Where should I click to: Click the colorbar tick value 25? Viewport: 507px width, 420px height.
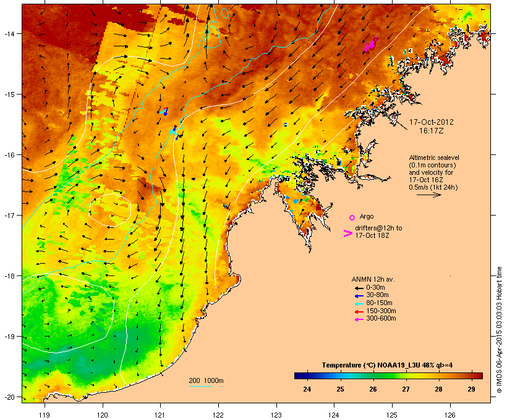pos(340,389)
